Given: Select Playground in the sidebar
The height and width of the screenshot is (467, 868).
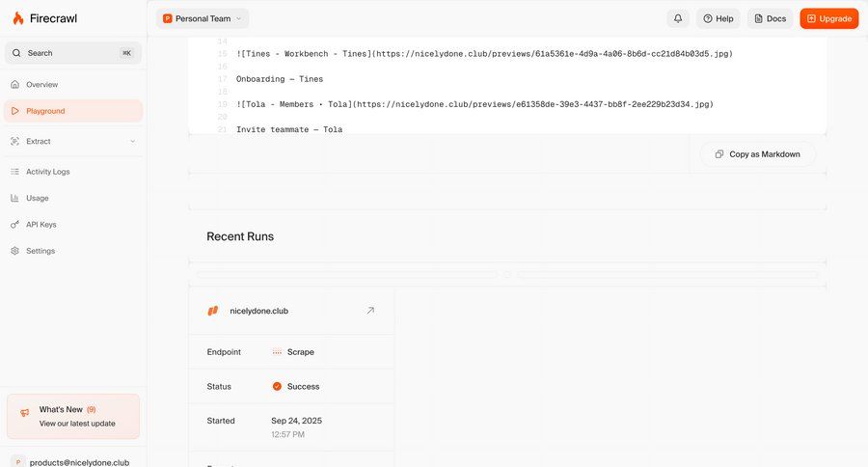Looking at the screenshot, I should coord(45,111).
